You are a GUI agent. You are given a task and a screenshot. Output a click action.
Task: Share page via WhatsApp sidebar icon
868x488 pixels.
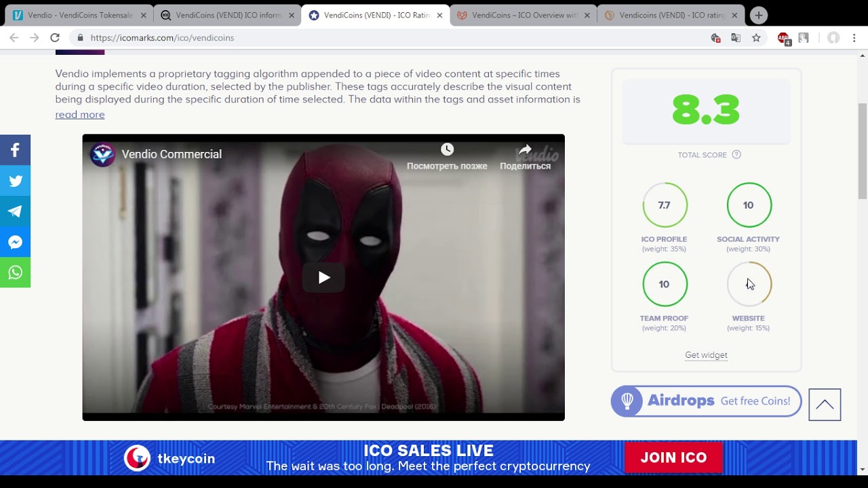15,272
